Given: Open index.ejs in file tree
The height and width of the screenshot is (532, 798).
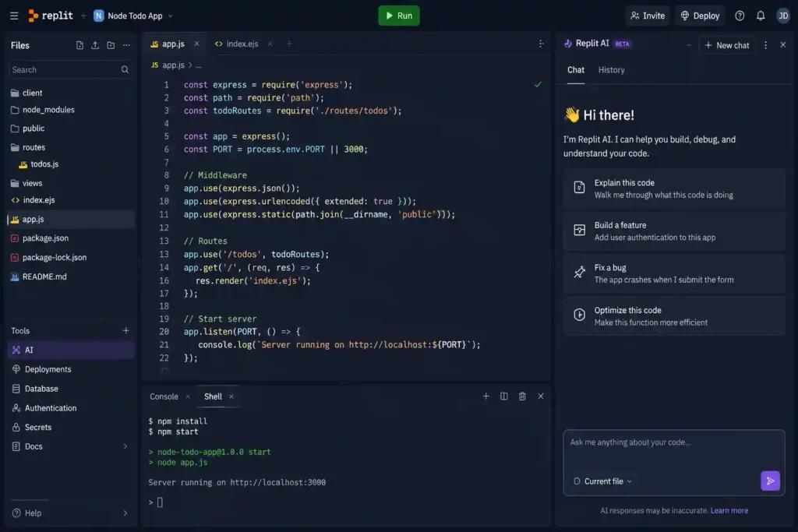Looking at the screenshot, I should (71, 200).
